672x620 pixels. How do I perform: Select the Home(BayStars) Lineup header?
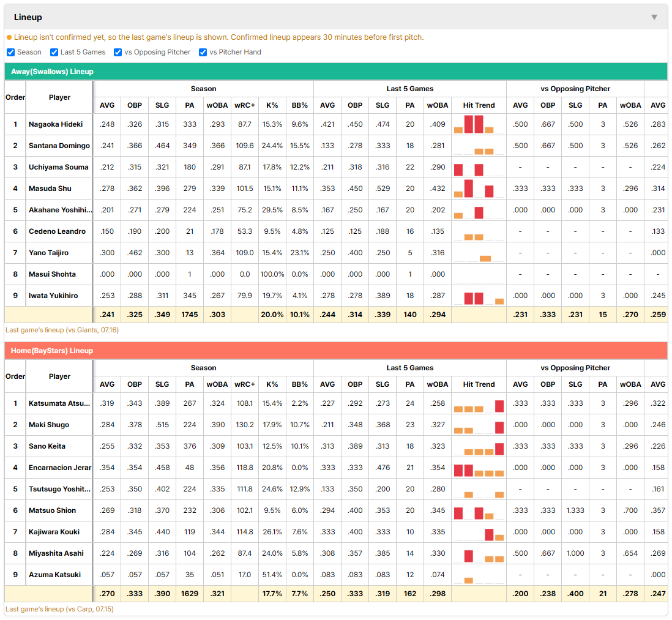335,351
